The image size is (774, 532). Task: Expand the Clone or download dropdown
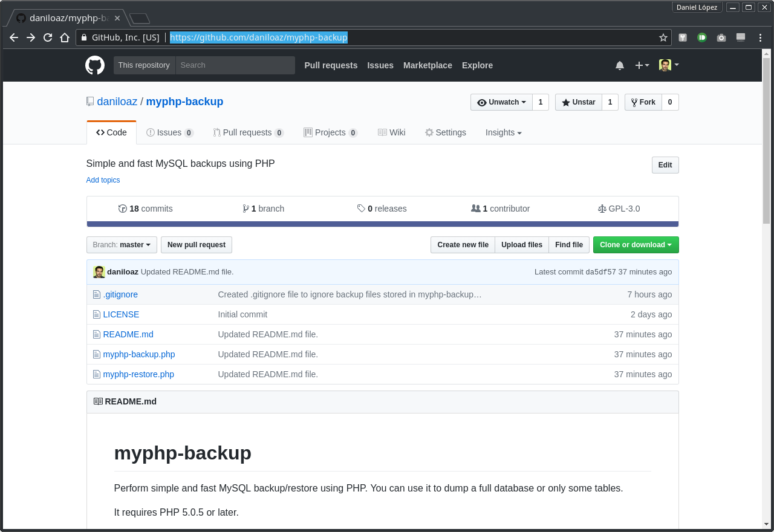[x=636, y=245]
